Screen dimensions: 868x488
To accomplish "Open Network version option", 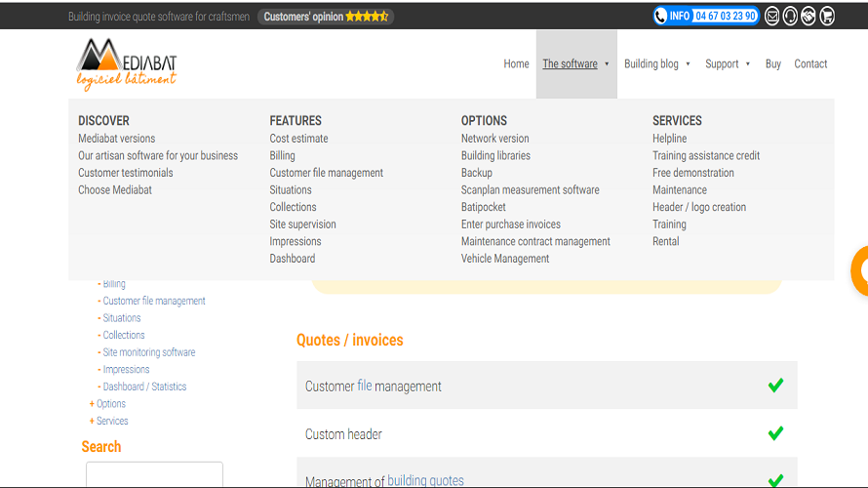I will [494, 139].
